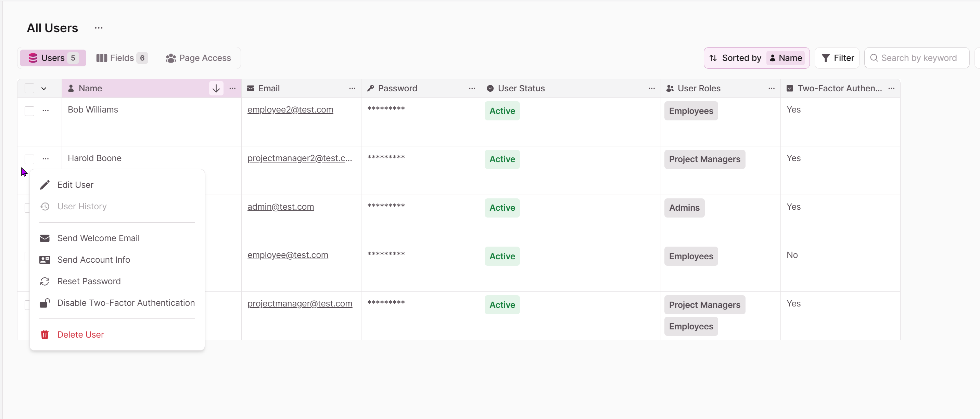980x419 pixels.
Task: Click the Admins role badge
Action: click(684, 208)
